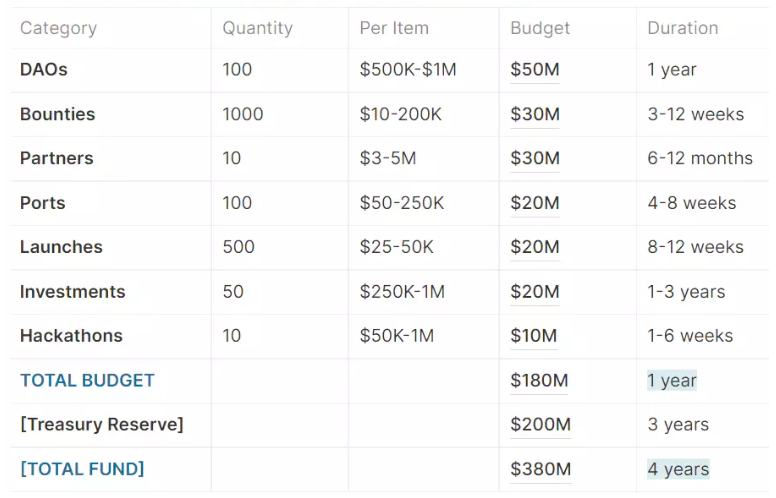
Task: Select the $250K-1M per item cell
Action: [x=402, y=292]
